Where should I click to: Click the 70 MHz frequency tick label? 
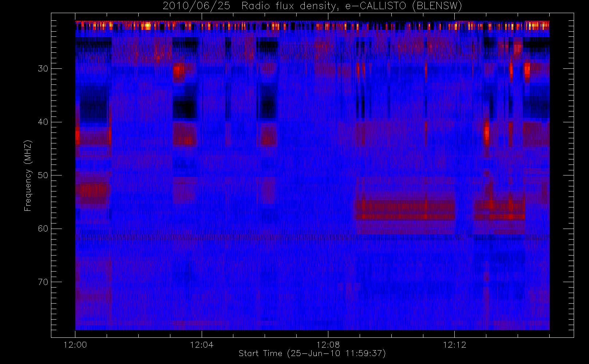coord(43,282)
